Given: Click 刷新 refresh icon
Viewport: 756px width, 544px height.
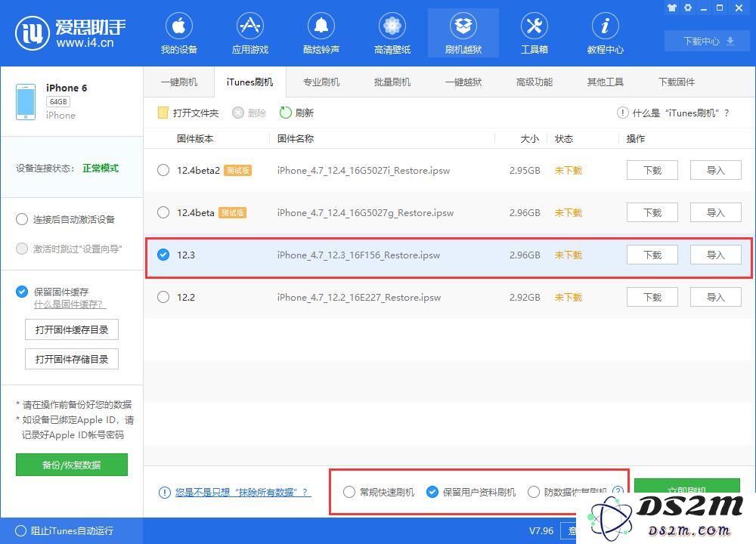Looking at the screenshot, I should point(286,113).
